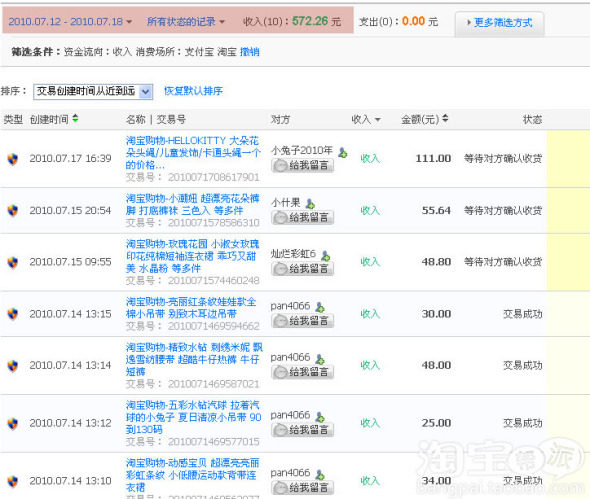Add contact icon next to 灿烂彩虹6
This screenshot has width=590, height=499.
326,256
